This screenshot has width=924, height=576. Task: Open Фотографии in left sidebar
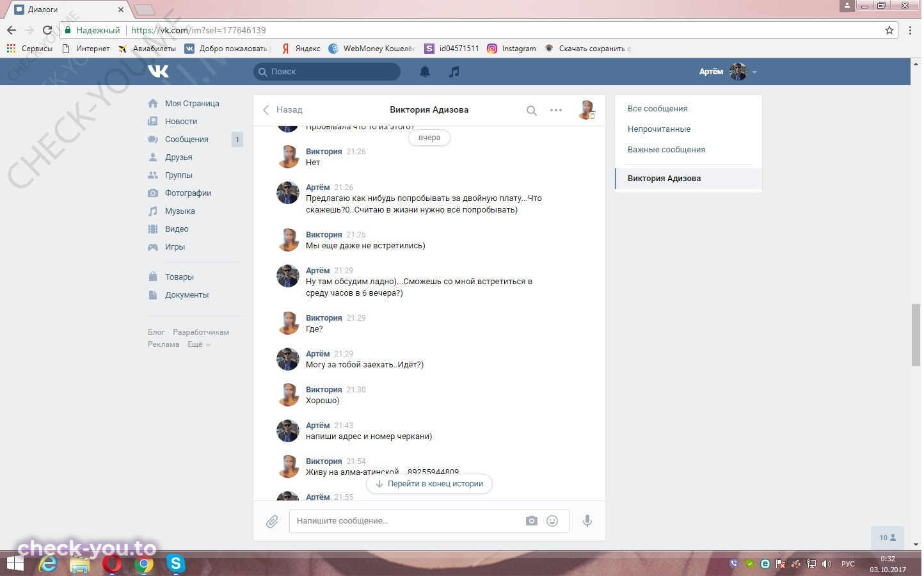pyautogui.click(x=188, y=193)
